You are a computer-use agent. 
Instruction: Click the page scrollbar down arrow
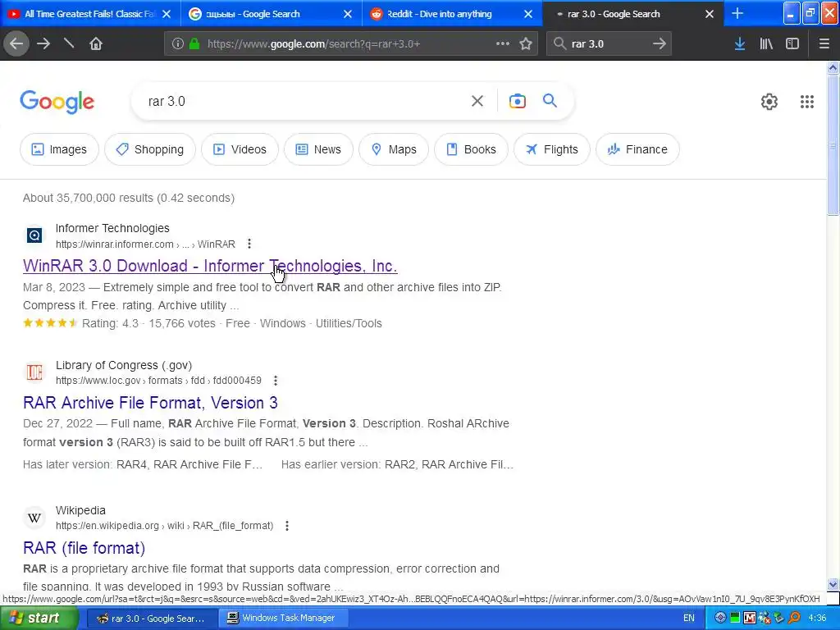[833, 584]
